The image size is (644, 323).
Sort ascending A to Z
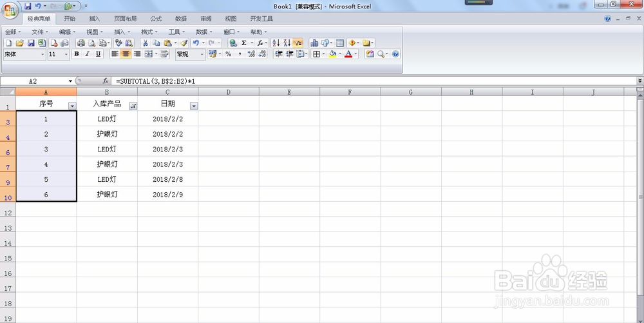coord(276,43)
